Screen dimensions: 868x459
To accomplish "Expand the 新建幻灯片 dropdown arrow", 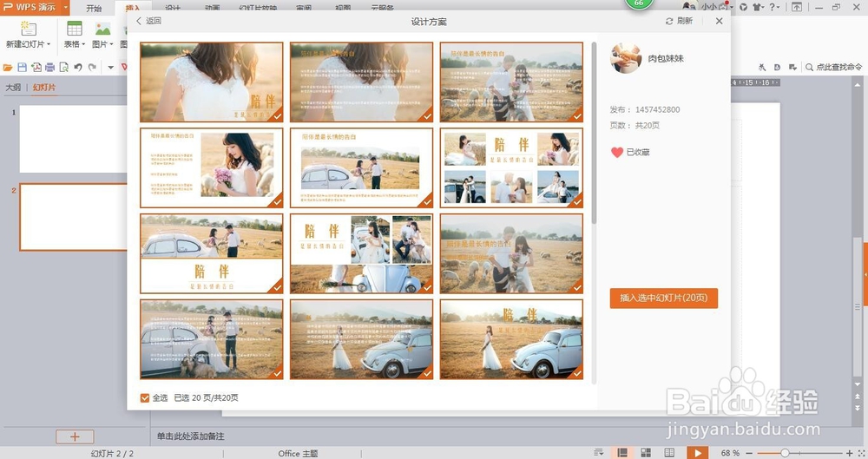I will click(x=49, y=44).
